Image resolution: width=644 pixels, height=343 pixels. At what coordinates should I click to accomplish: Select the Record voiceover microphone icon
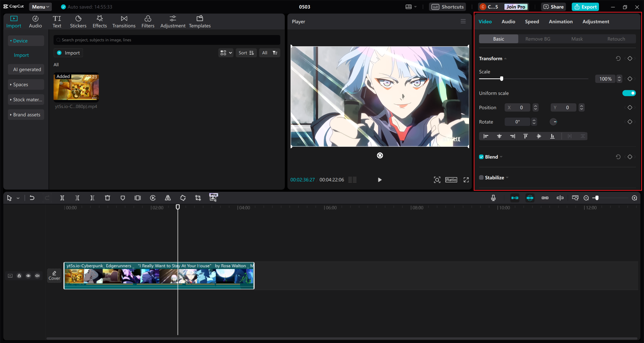pos(493,198)
